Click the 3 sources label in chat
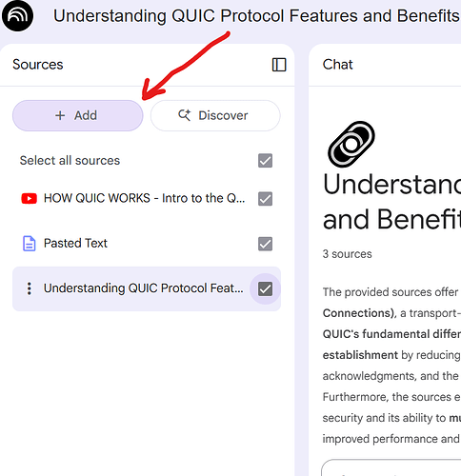Viewport: 461px width, 476px height. (x=347, y=254)
